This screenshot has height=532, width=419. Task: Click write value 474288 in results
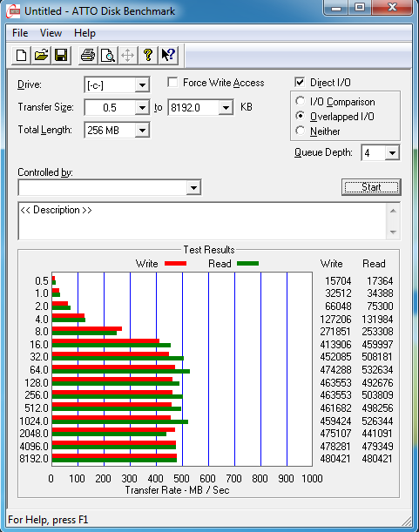[335, 370]
